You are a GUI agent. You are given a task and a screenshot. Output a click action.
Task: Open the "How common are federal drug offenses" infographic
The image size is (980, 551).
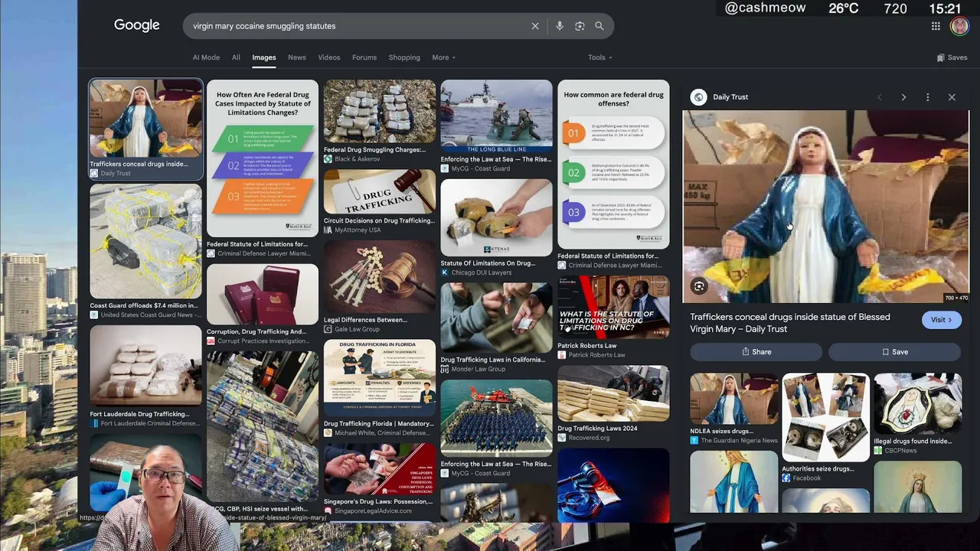pyautogui.click(x=613, y=165)
